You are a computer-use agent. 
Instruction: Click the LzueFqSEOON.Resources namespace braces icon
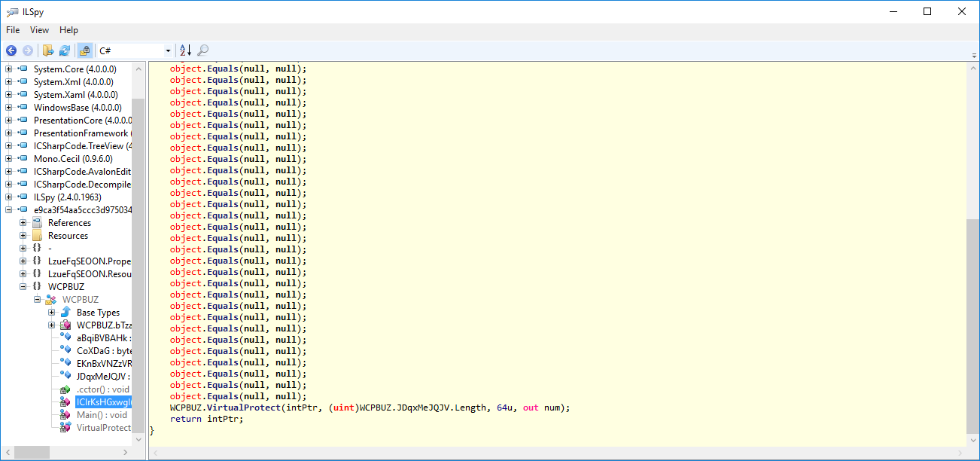37,274
